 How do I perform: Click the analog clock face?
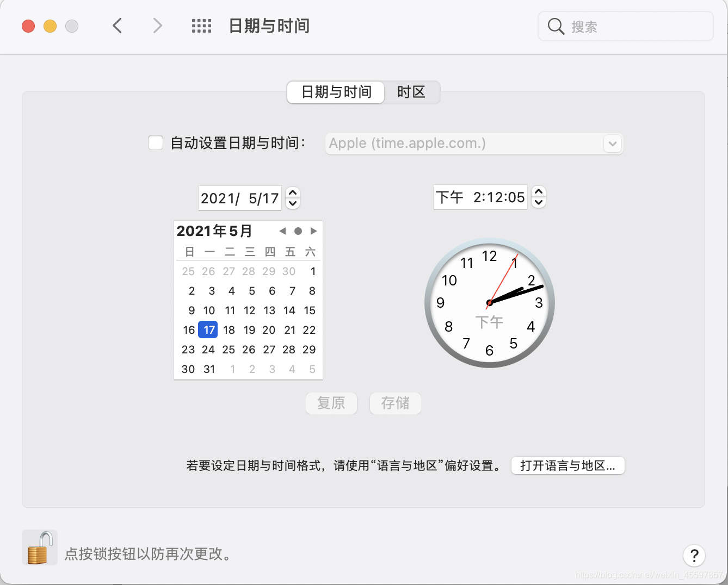pyautogui.click(x=490, y=302)
